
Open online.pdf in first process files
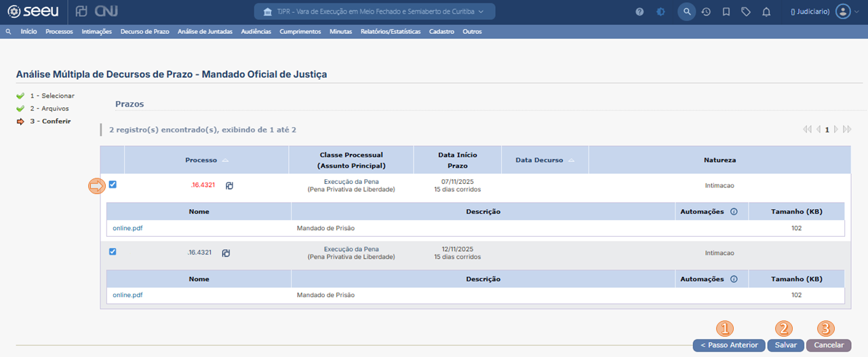click(127, 228)
